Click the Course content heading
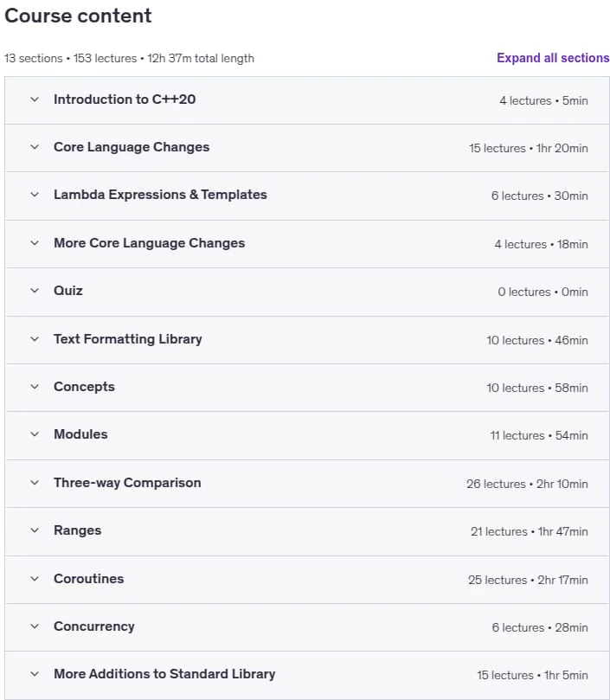 [x=78, y=16]
